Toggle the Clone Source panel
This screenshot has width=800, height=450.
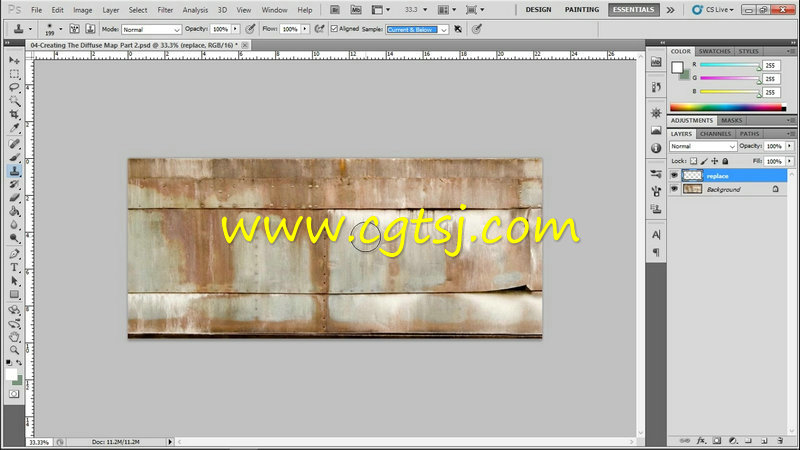point(90,29)
